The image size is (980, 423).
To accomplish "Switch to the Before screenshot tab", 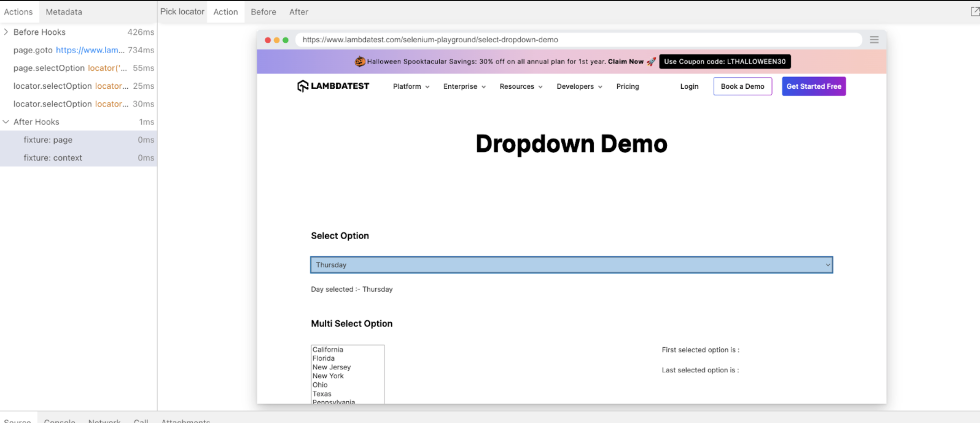I will [x=263, y=12].
